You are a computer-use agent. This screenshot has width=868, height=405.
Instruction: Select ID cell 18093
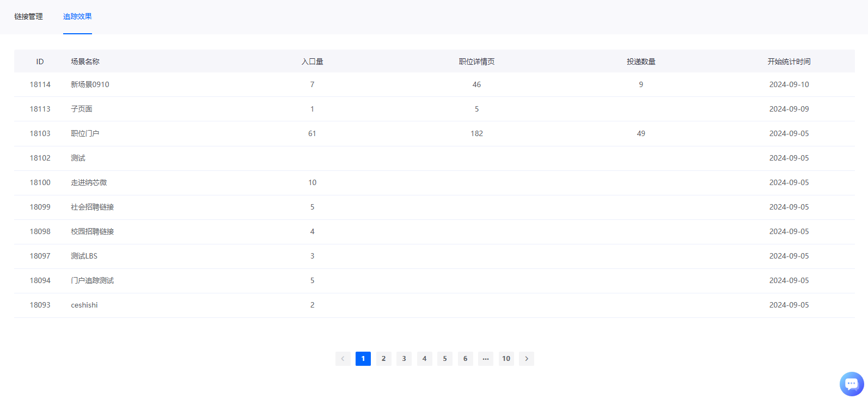pyautogui.click(x=40, y=305)
